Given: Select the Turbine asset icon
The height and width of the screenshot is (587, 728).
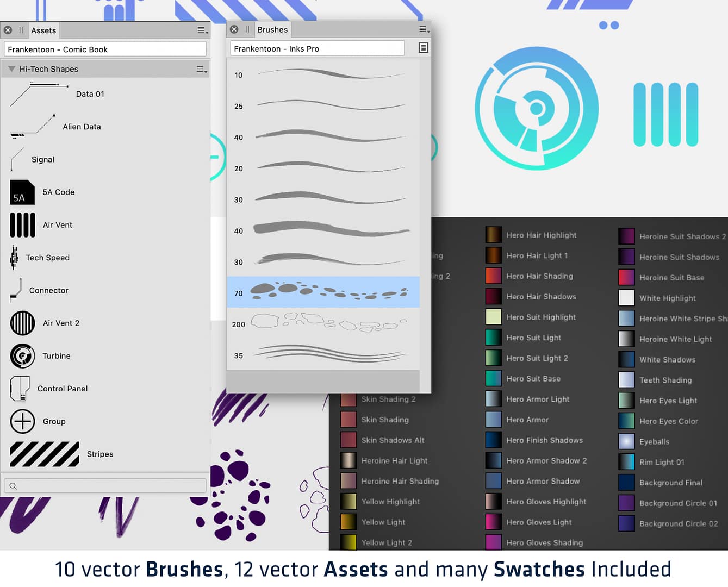Looking at the screenshot, I should 22,356.
